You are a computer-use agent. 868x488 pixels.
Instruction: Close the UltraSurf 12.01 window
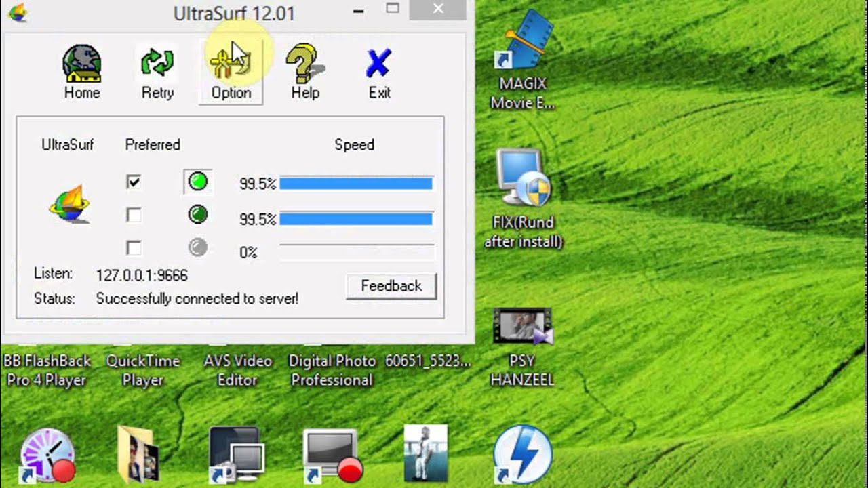pyautogui.click(x=438, y=9)
